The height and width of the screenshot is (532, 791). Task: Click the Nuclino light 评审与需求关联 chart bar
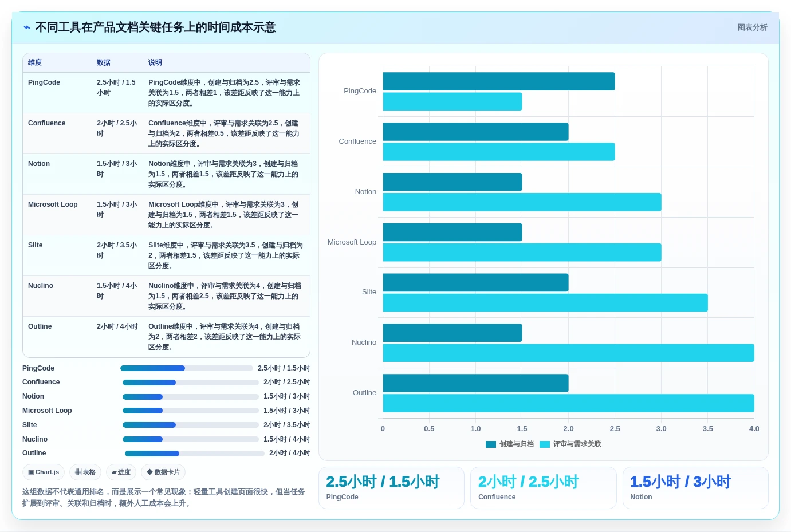(568, 353)
